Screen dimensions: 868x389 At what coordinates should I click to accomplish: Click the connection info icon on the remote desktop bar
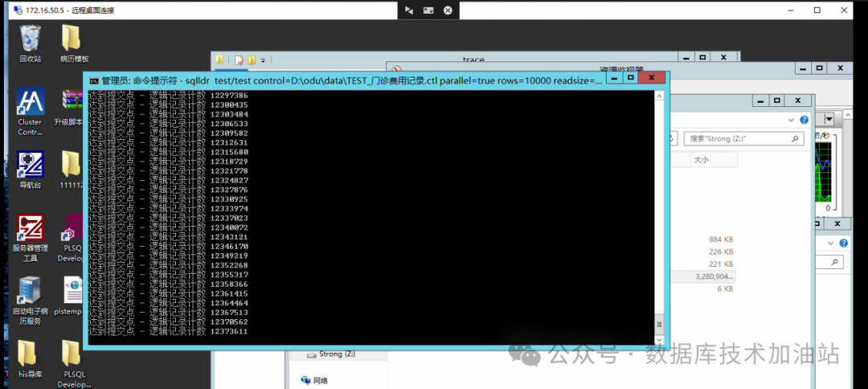pyautogui.click(x=428, y=10)
